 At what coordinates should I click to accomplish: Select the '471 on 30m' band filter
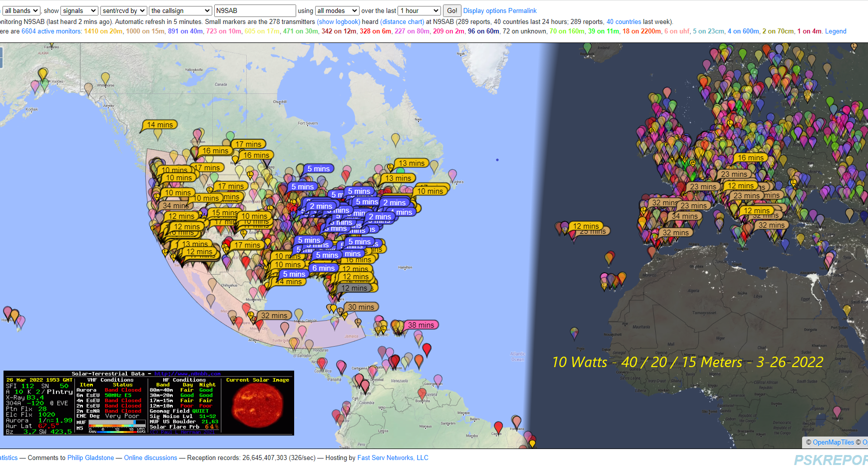tap(301, 31)
